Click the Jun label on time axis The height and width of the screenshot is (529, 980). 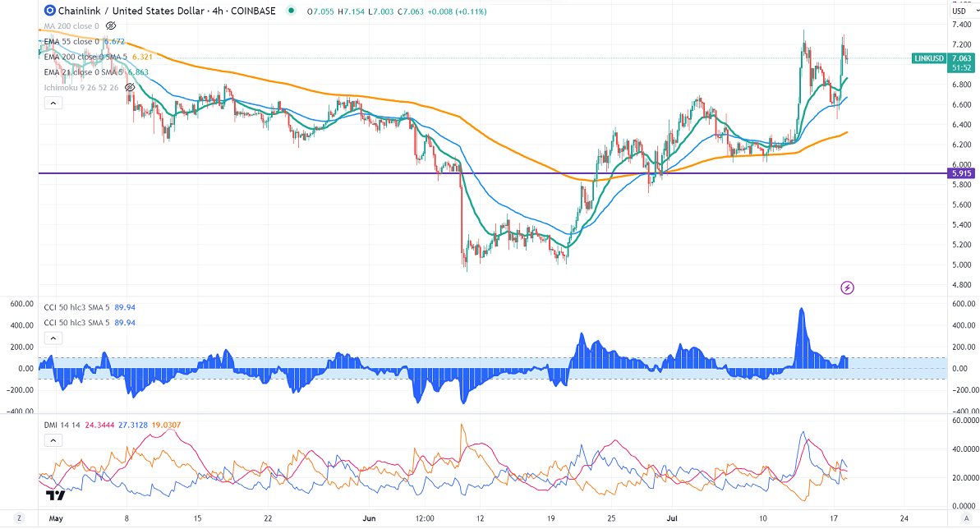[370, 518]
